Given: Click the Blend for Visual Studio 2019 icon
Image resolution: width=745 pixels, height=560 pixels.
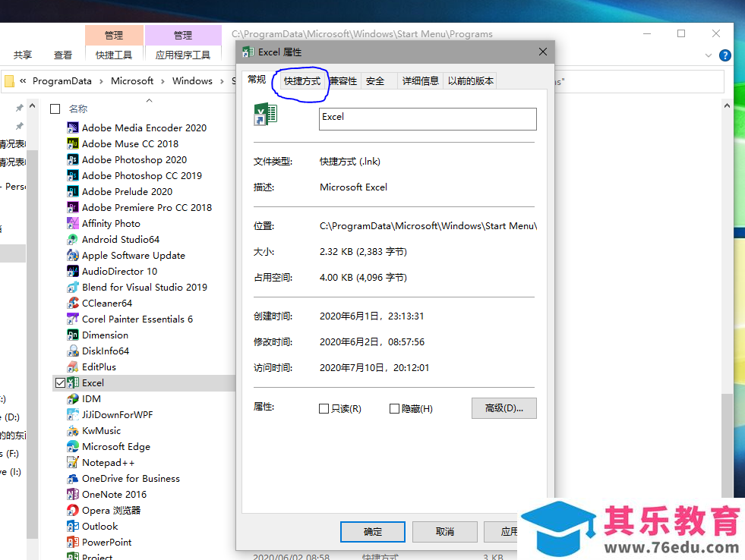Looking at the screenshot, I should click(73, 287).
